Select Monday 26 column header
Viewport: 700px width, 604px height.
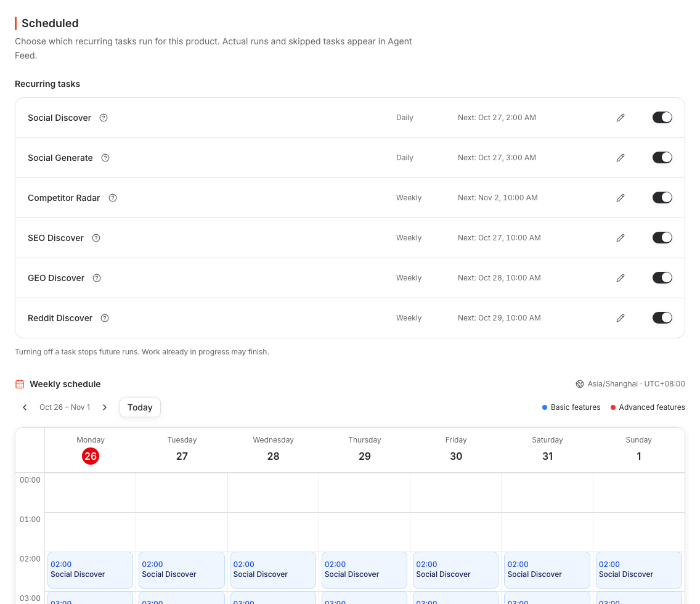[91, 450]
